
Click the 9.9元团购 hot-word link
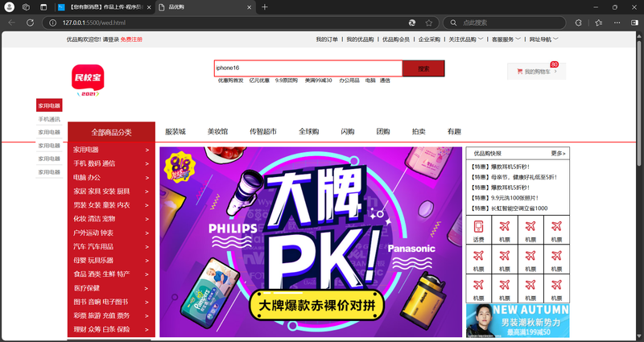(287, 80)
